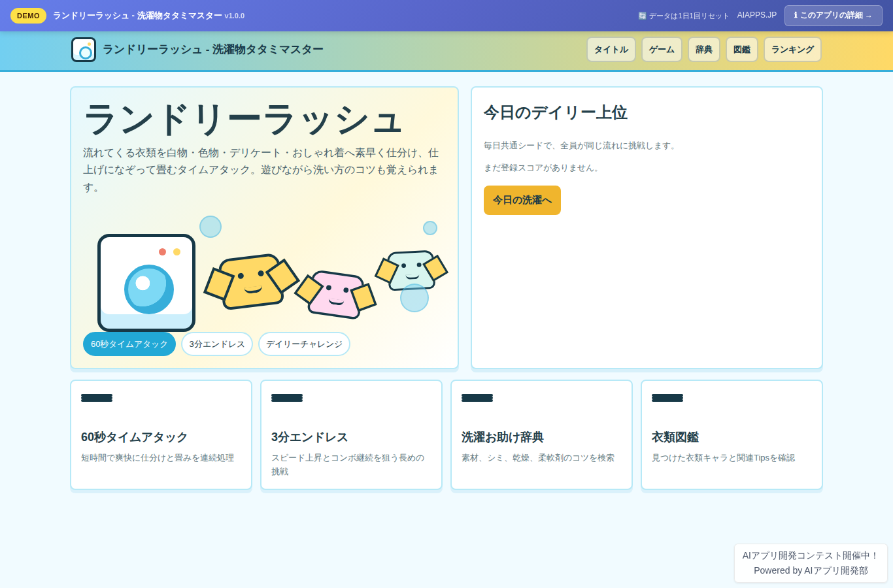Viewport: 893px width, 588px height.
Task: Click the dark icon on 衣類図鑑 card
Action: click(x=667, y=398)
